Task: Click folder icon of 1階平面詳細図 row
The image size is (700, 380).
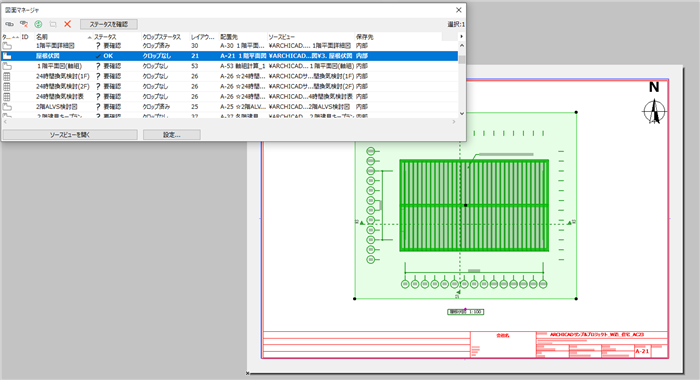Action: coord(7,46)
